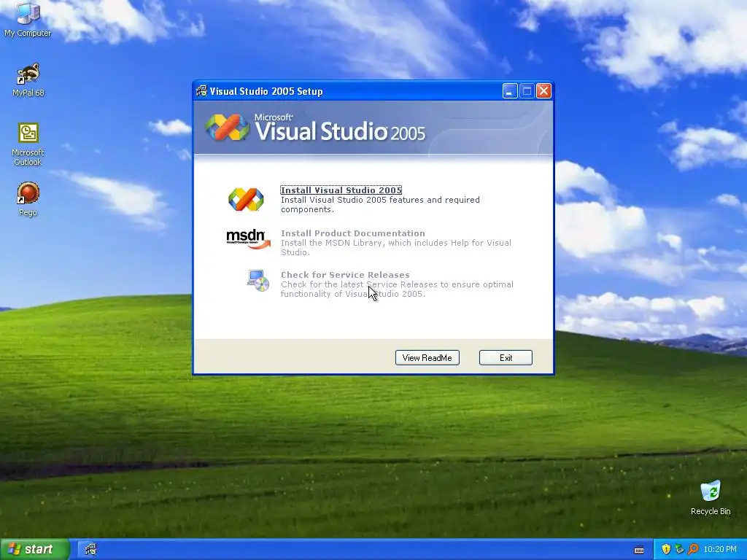Click the network connection tray icon
Viewport: 747px width, 560px height.
(679, 549)
